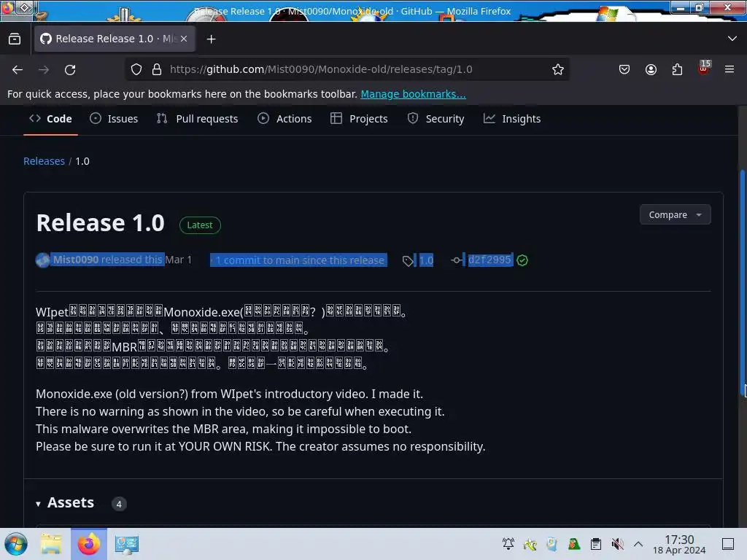Open file manager from taskbar
The height and width of the screenshot is (560, 747).
[51, 544]
